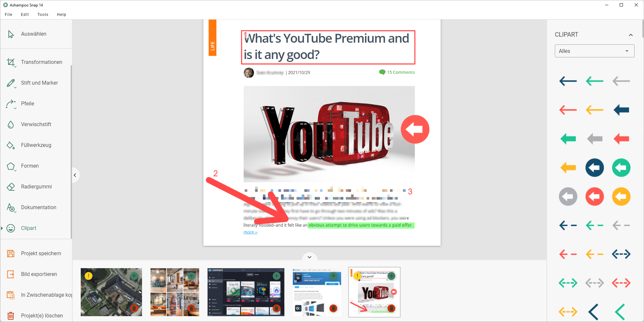Click plus on the YouTube Premium thumbnail

(392, 276)
